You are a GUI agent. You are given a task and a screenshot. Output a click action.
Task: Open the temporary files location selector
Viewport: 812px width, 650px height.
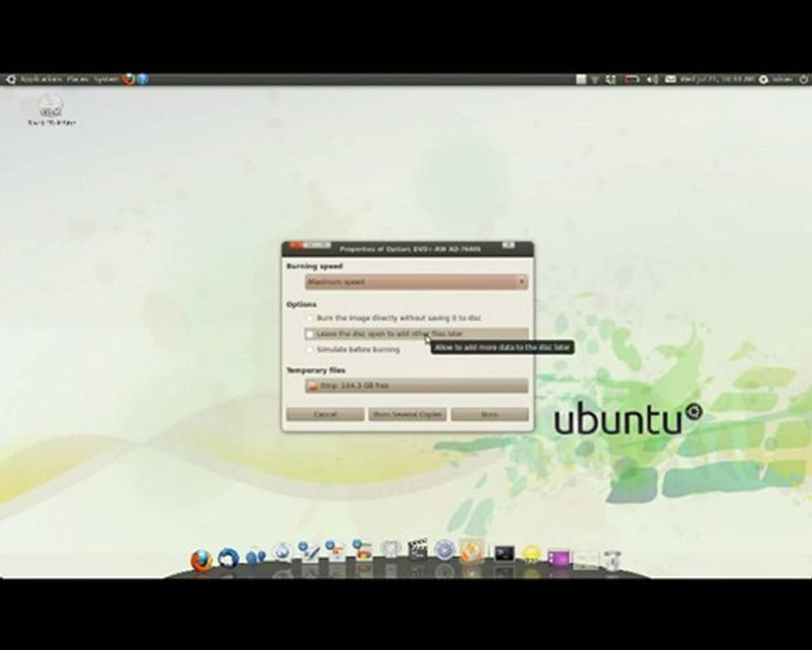[x=416, y=385]
